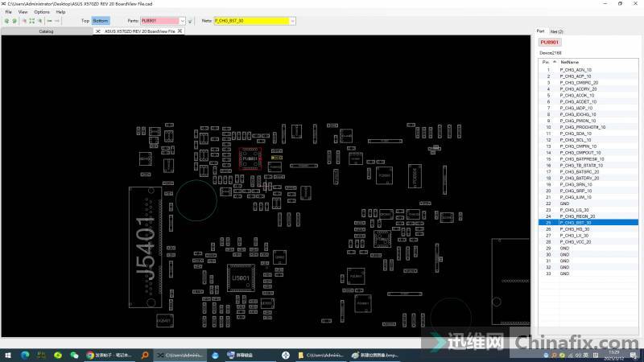
Task: Select pin 22 GND row
Action: coord(588,204)
